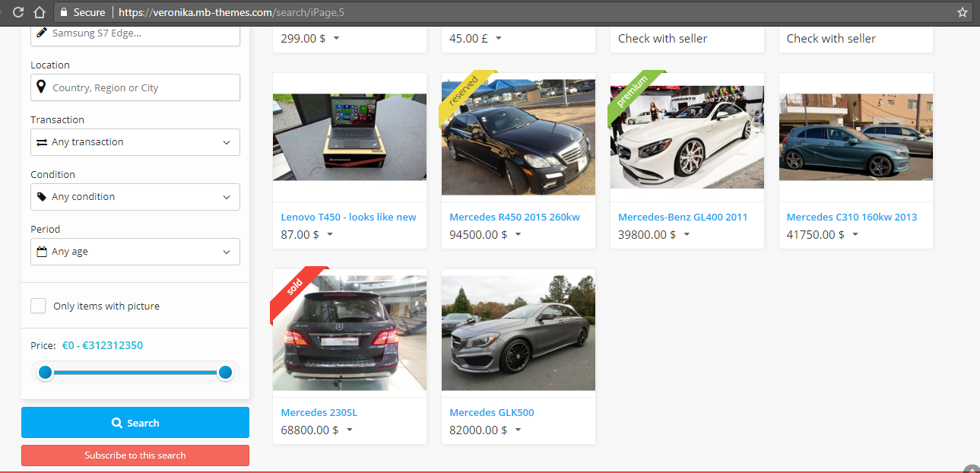Expand price arrow next to 41750.00 $

tap(855, 235)
